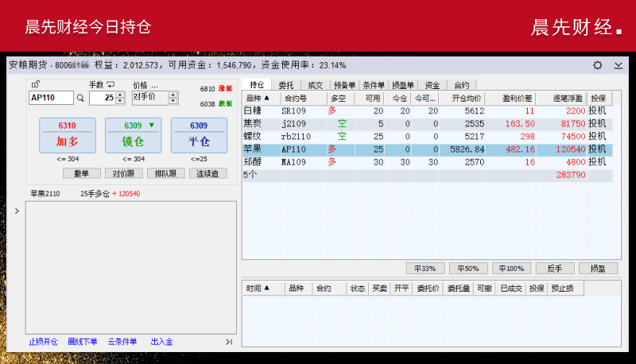Open settings gear in title bar

pos(598,65)
